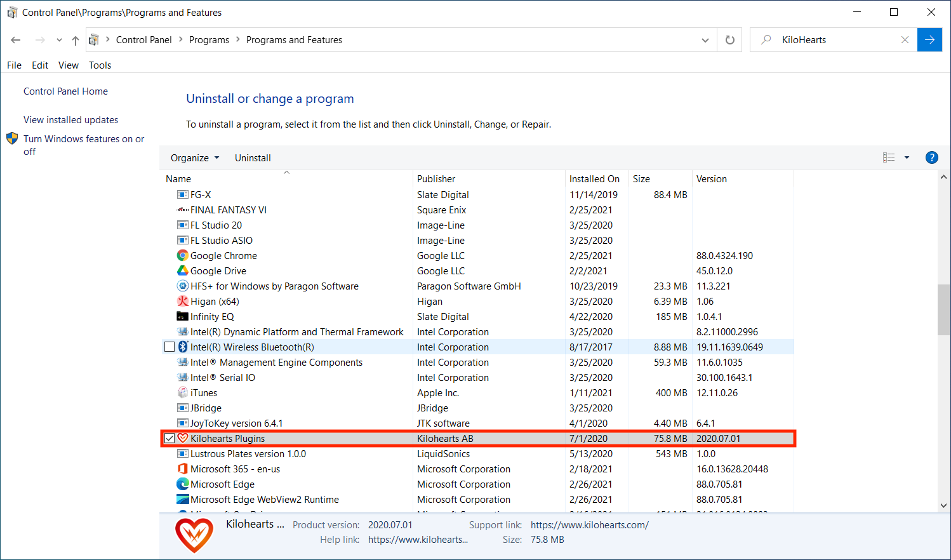Sort by Size column header
Image resolution: width=951 pixels, height=560 pixels.
click(660, 179)
